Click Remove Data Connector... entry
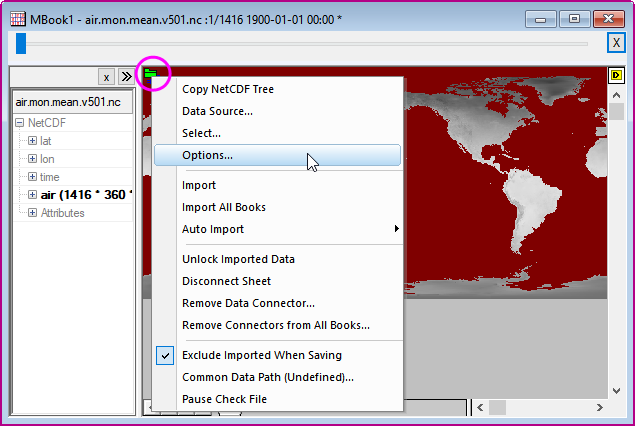635x426 pixels. tap(249, 303)
